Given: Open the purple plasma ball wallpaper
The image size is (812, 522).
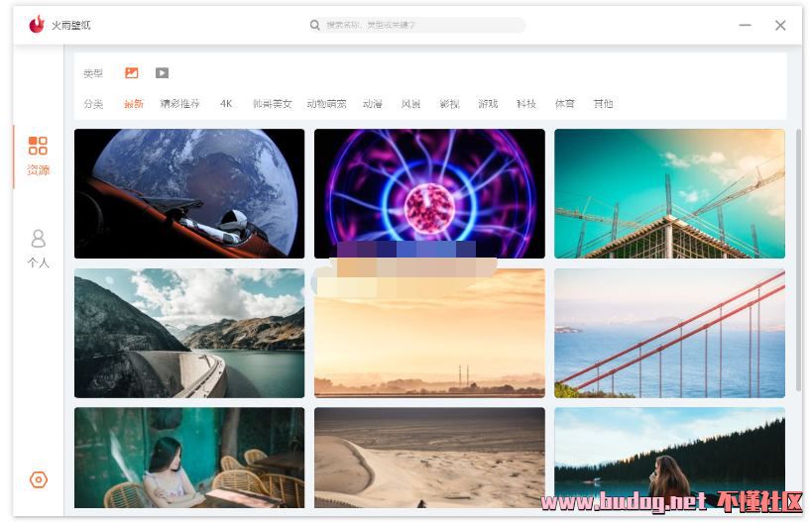Looking at the screenshot, I should (429, 193).
